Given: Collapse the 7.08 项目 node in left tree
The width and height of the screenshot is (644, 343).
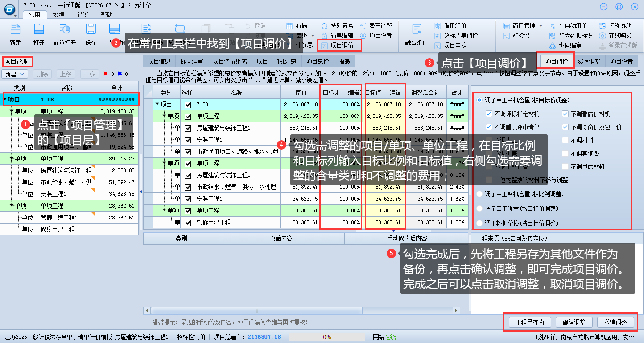Looking at the screenshot, I should click(5, 100).
